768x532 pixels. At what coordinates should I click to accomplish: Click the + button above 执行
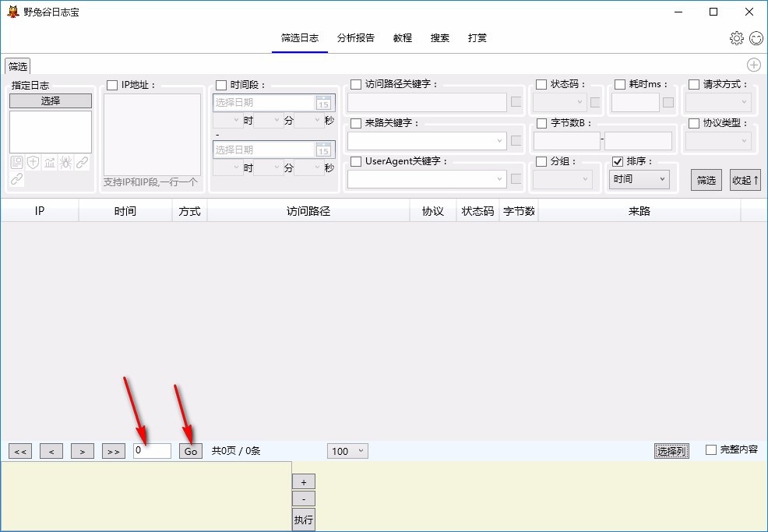304,482
